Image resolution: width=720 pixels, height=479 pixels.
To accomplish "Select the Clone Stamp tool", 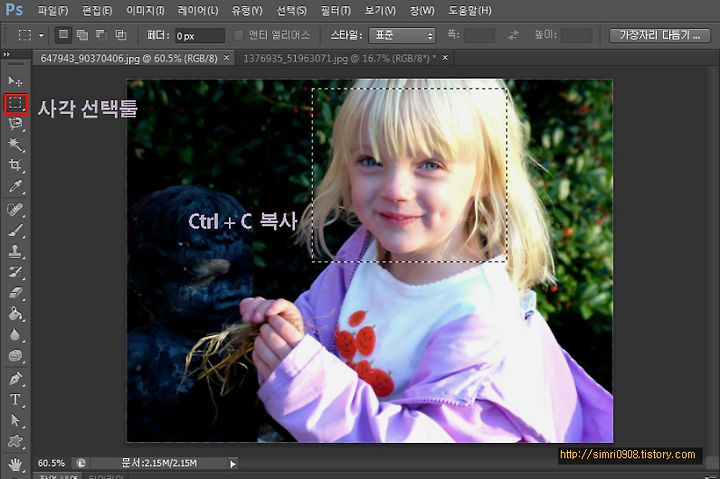I will tap(15, 251).
